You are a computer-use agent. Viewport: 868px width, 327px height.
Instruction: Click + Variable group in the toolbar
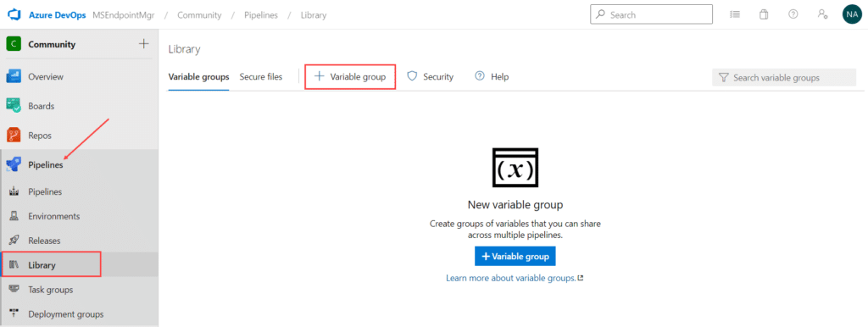(350, 76)
